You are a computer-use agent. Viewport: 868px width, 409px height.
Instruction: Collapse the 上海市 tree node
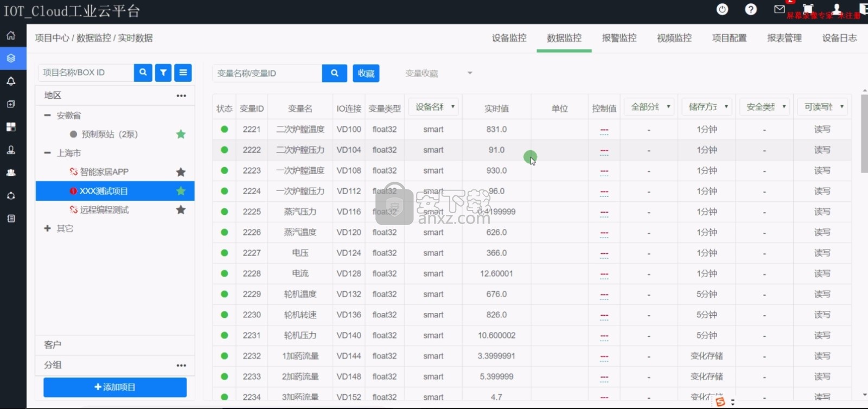[x=47, y=153]
